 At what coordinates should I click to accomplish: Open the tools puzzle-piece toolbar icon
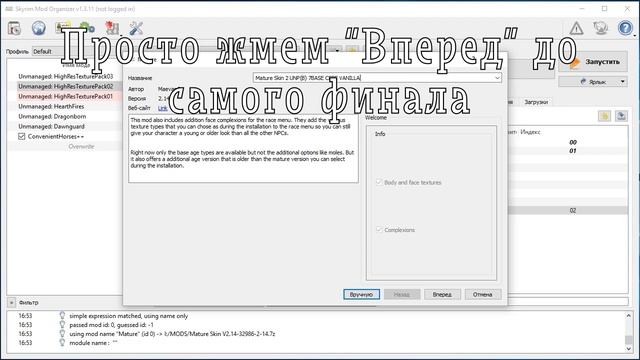(112, 28)
